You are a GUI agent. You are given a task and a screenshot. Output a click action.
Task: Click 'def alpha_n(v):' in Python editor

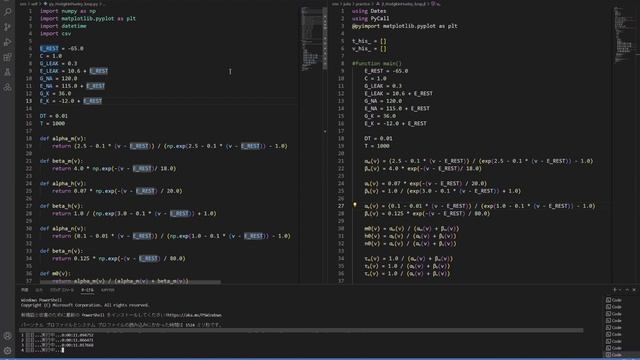click(x=63, y=228)
